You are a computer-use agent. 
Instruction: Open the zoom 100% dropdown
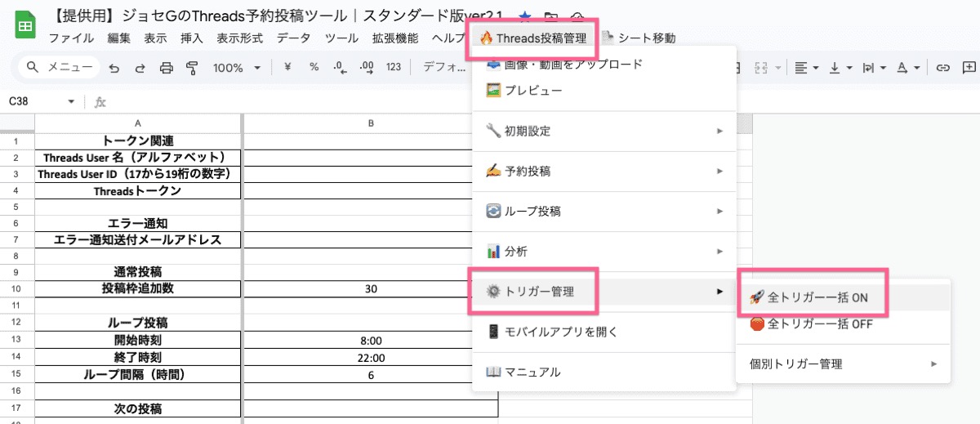coord(237,68)
